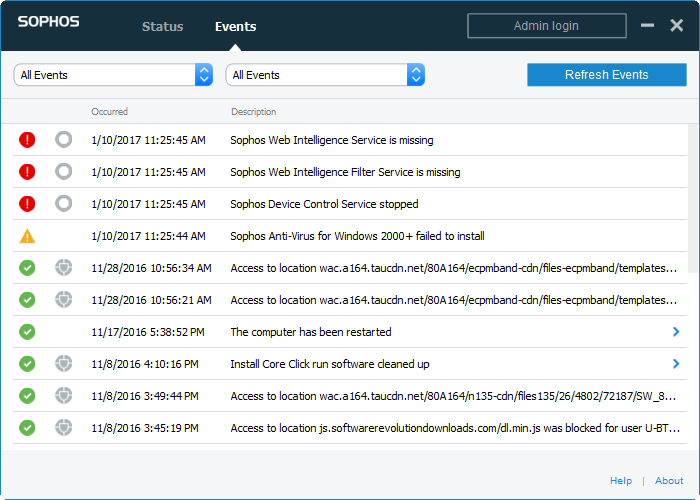Click yellow warning triangle for Anti-Virus failed install
Viewport: 700px width, 500px height.
click(x=27, y=236)
